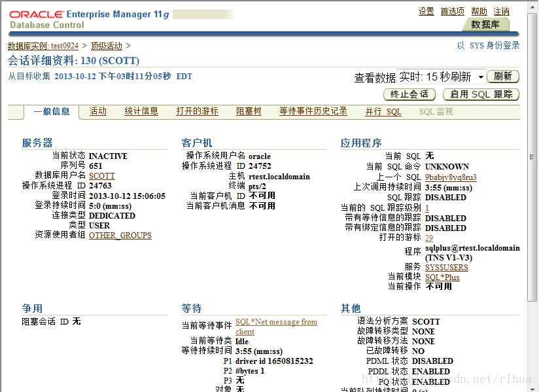This screenshot has width=539, height=392.
Task: Open the 实时: 15 秒刷新 dropdown
Action: (441, 77)
